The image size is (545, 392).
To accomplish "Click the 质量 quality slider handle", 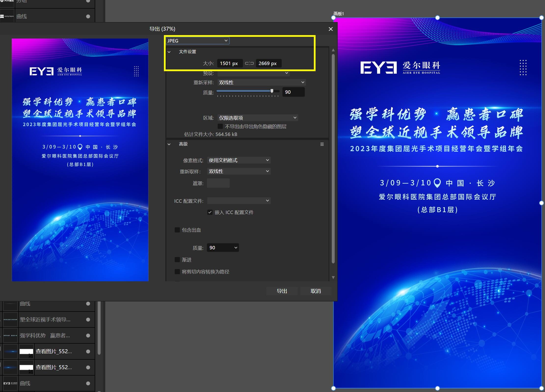I will [x=272, y=91].
